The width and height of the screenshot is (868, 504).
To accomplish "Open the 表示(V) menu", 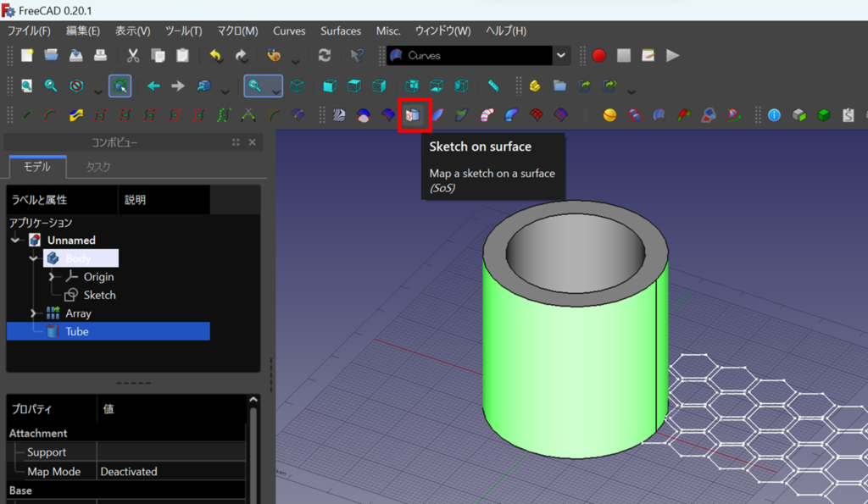I will tap(133, 31).
